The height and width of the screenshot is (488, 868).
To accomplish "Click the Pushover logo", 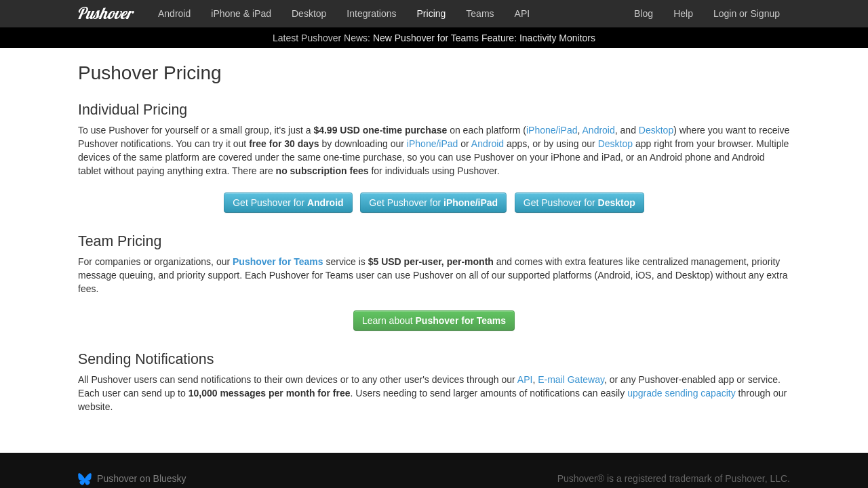I will pyautogui.click(x=106, y=14).
